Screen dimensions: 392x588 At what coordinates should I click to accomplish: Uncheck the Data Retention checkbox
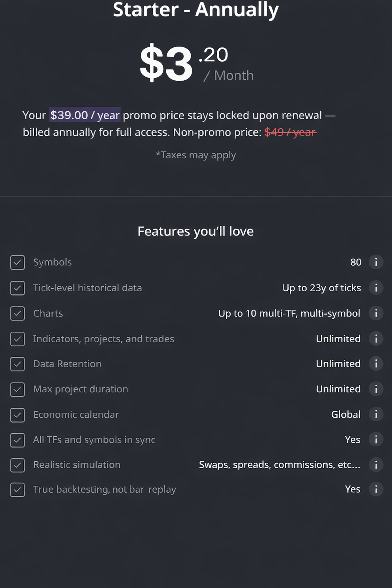tap(17, 364)
